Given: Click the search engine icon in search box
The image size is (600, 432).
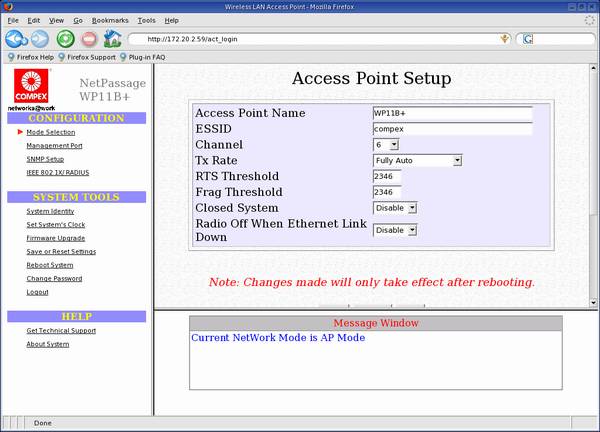Looking at the screenshot, I should tap(528, 39).
